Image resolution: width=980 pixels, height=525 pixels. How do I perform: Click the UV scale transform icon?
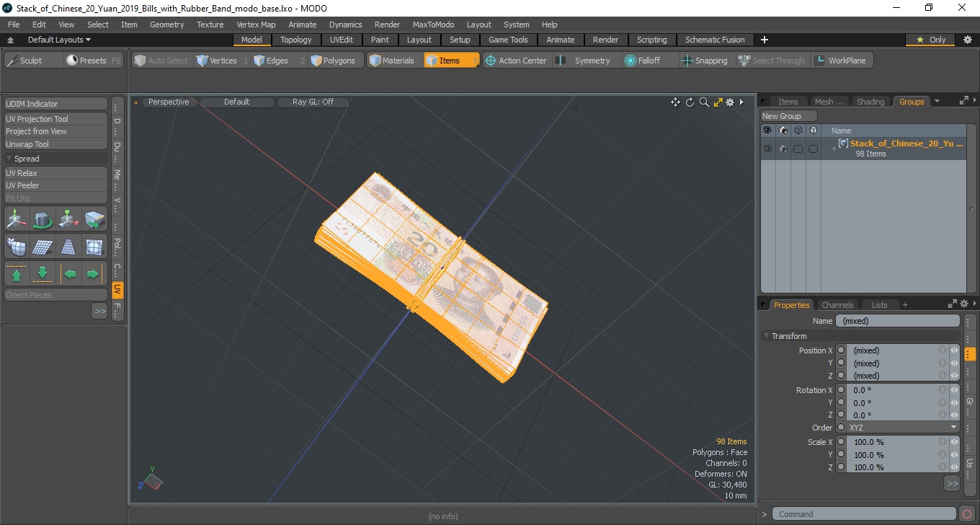(68, 219)
